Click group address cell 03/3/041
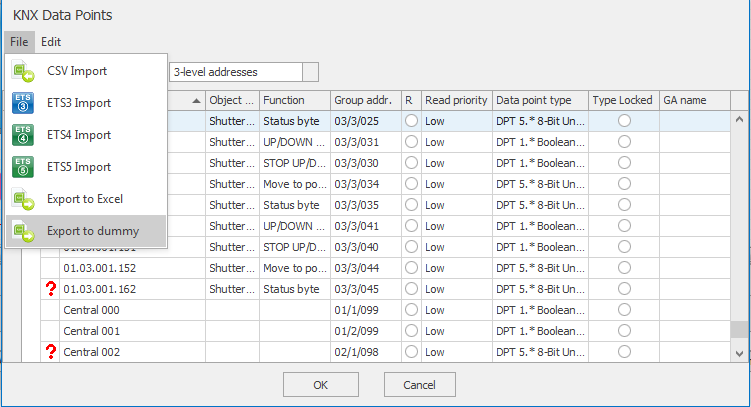Image resolution: width=751 pixels, height=407 pixels. pos(366,226)
